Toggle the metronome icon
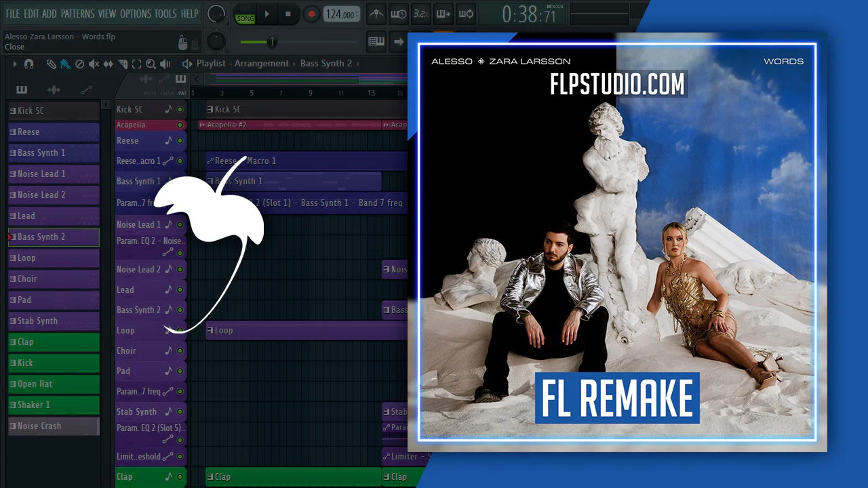Image resolution: width=868 pixels, height=488 pixels. (x=376, y=14)
